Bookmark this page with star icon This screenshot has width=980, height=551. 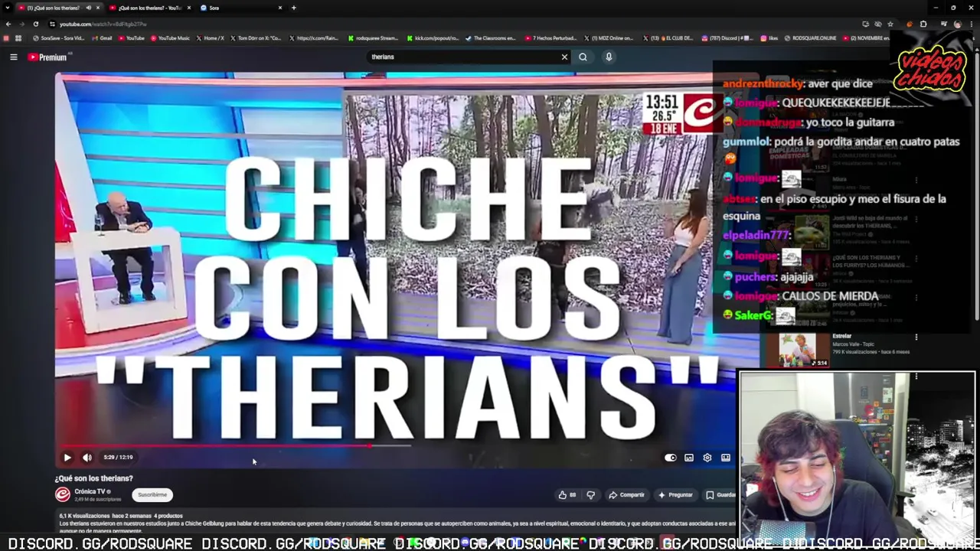pos(890,24)
